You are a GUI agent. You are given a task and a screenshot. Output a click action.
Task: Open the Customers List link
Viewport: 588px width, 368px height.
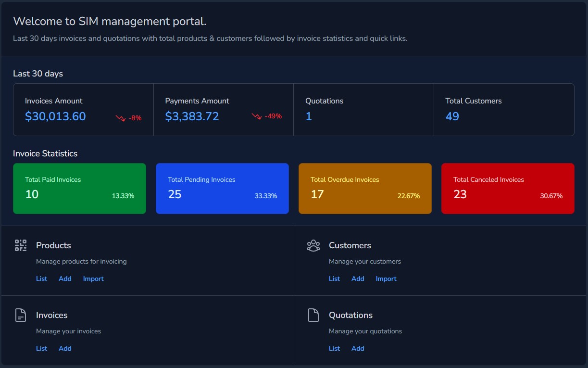tap(334, 279)
